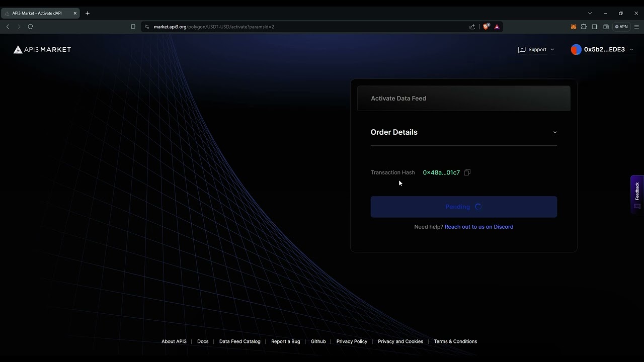Go back with the browser back arrow
The height and width of the screenshot is (362, 644).
(8, 27)
